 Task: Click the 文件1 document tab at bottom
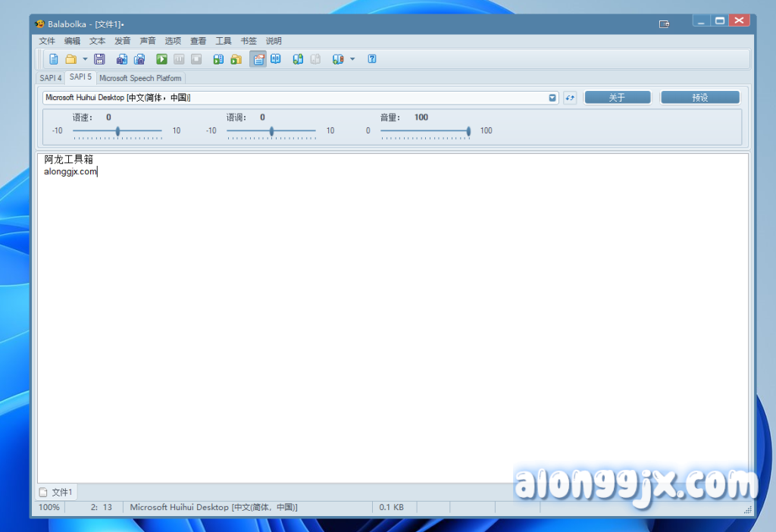click(x=57, y=493)
